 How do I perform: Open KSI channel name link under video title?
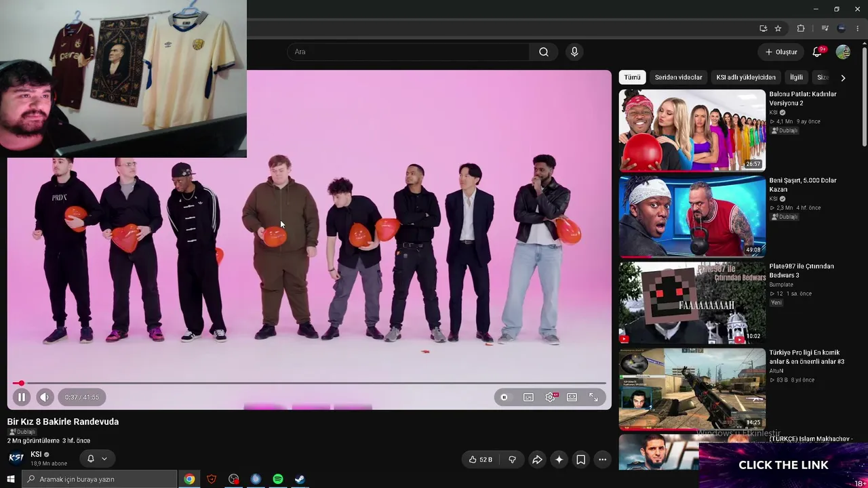coord(37,454)
